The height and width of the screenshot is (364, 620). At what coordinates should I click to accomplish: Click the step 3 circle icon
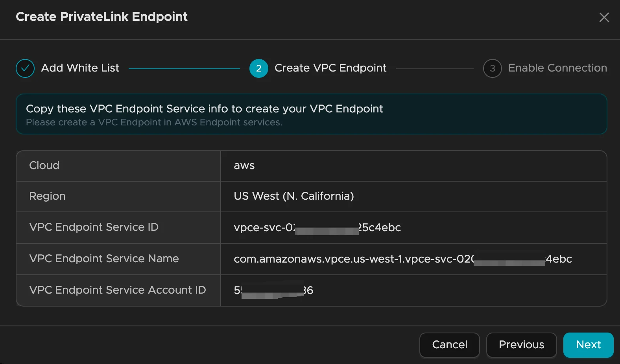492,68
